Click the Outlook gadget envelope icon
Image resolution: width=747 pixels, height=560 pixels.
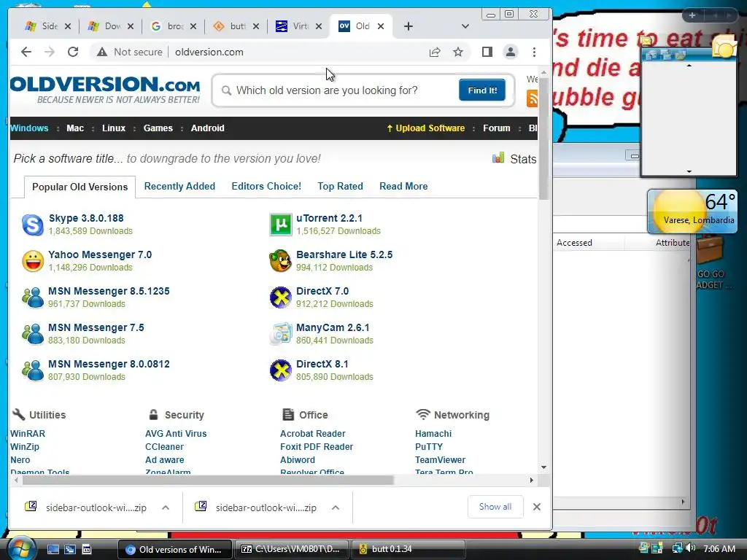tap(724, 48)
